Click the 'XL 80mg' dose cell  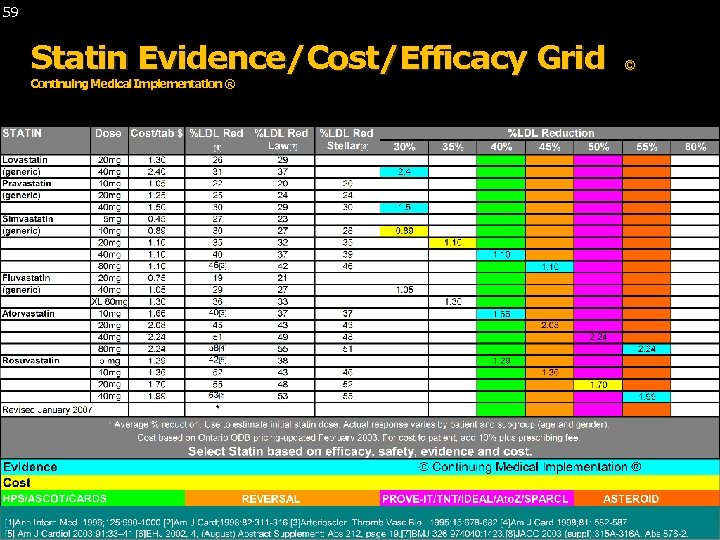tap(109, 302)
